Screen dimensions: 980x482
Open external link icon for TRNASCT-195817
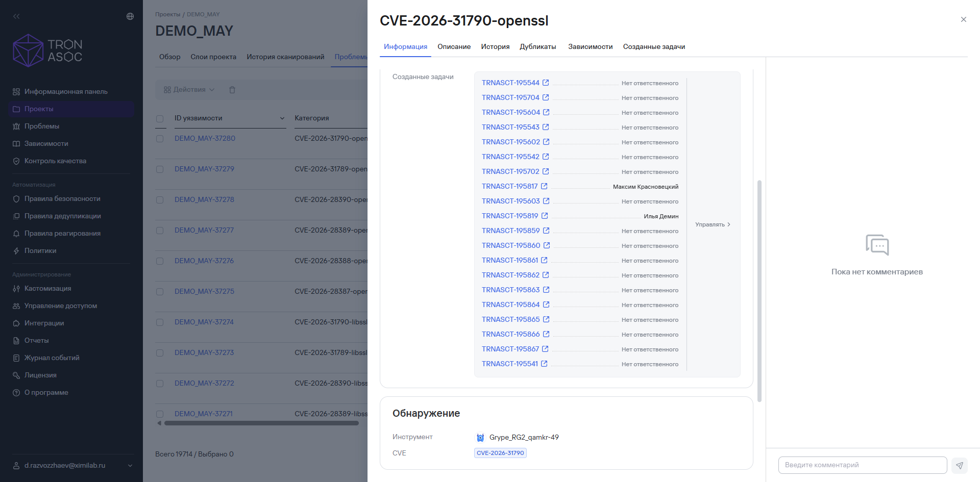544,186
